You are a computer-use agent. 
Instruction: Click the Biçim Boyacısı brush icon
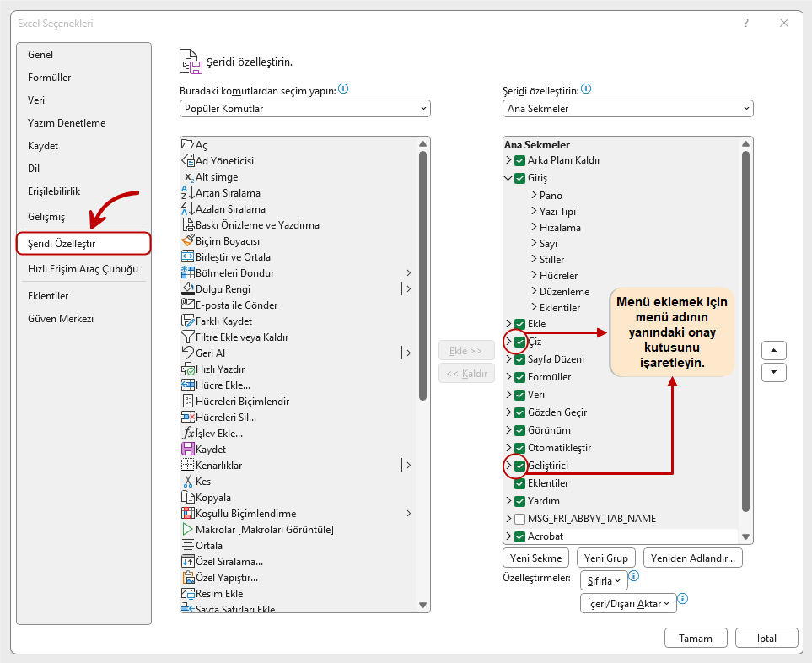pyautogui.click(x=187, y=241)
